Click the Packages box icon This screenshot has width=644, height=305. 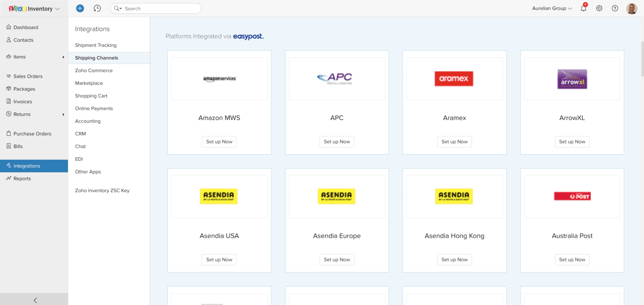(x=8, y=89)
